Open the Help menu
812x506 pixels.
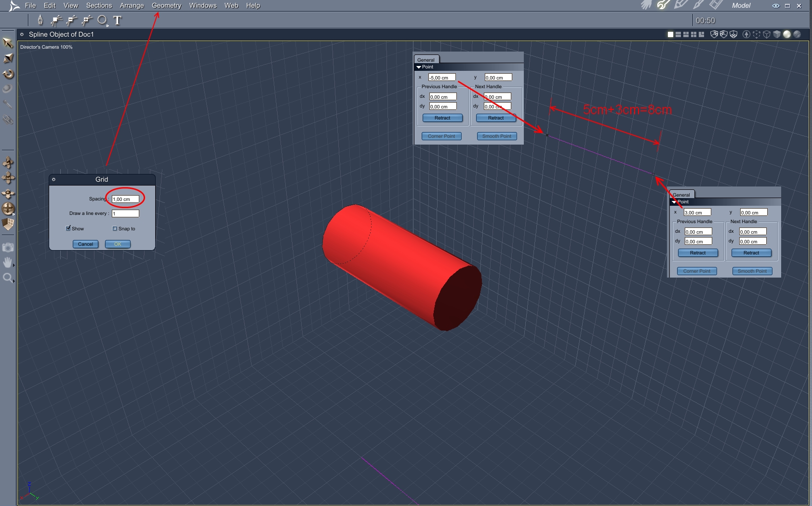[253, 5]
